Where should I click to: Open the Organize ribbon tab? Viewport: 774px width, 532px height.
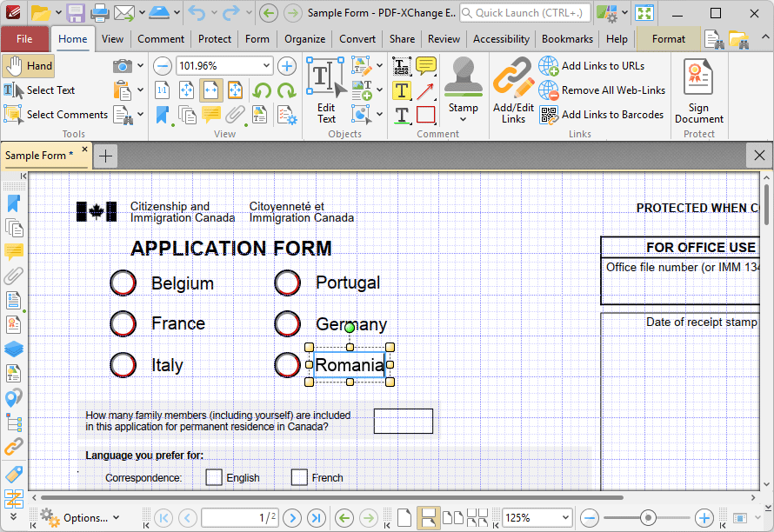click(304, 39)
